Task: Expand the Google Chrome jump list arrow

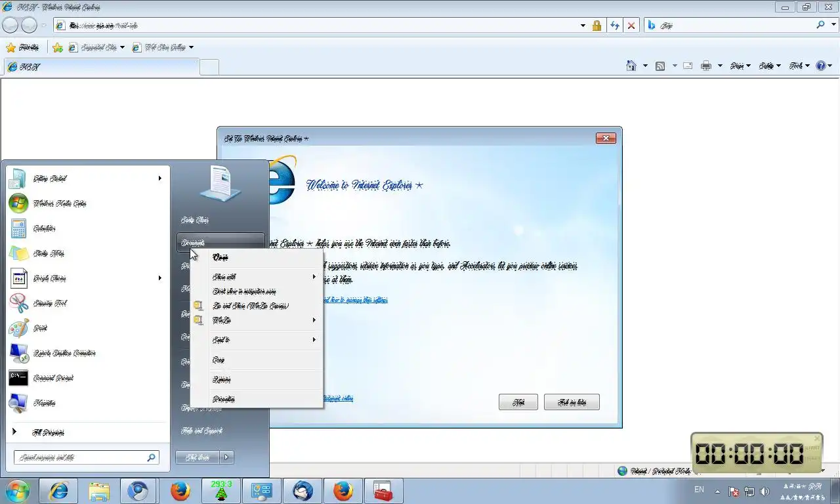Action: click(159, 278)
